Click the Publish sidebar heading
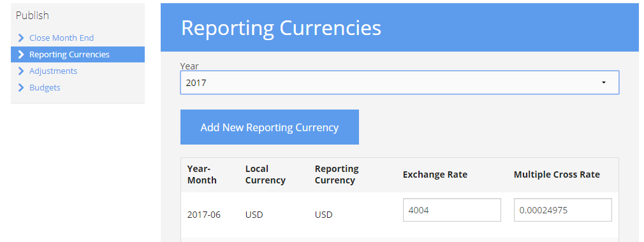 click(x=33, y=15)
